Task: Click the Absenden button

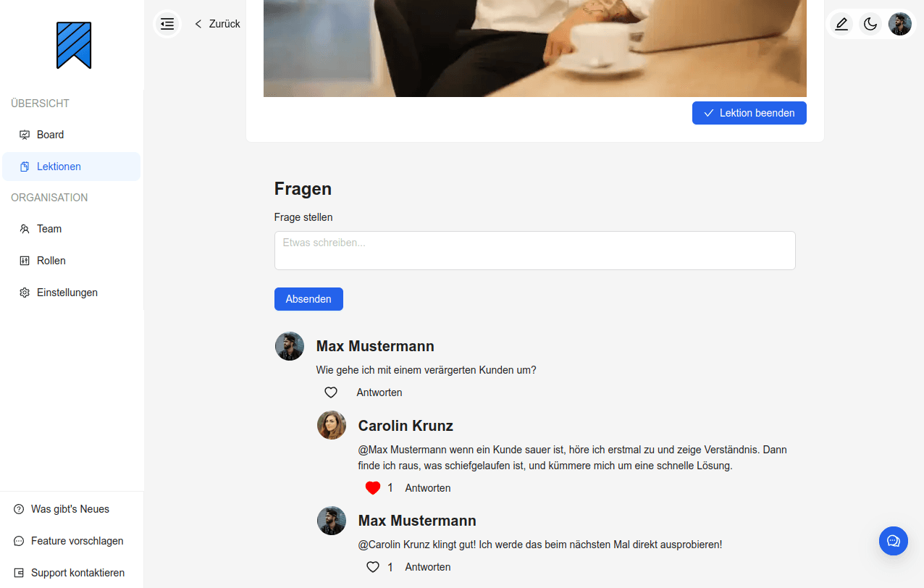Action: point(308,299)
